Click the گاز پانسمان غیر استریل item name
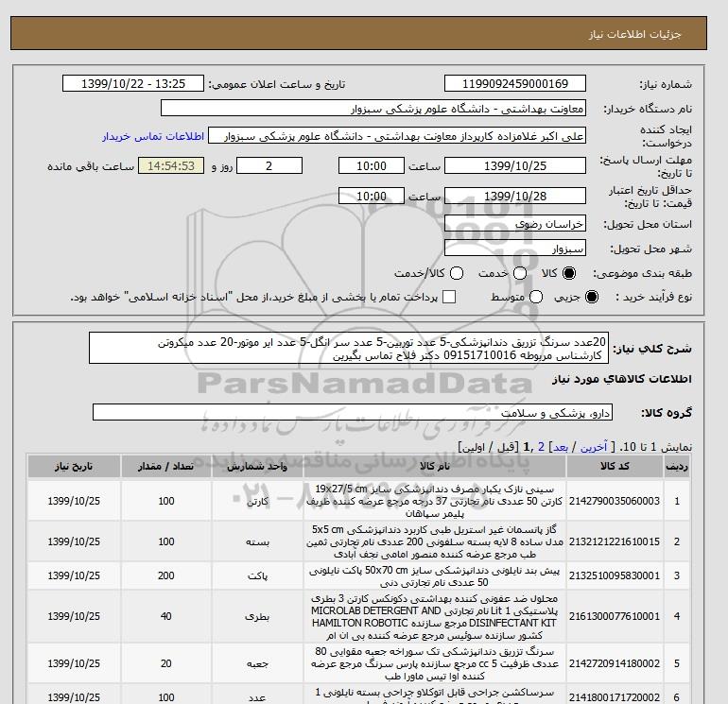The image size is (728, 704). 435,541
